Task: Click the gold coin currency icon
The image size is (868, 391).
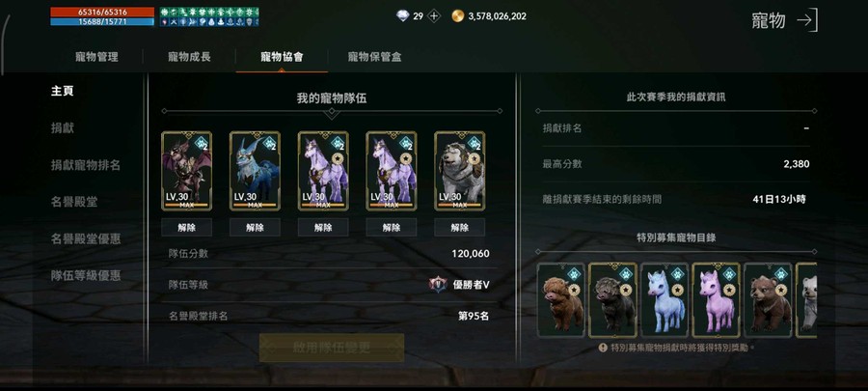Action: tap(457, 16)
